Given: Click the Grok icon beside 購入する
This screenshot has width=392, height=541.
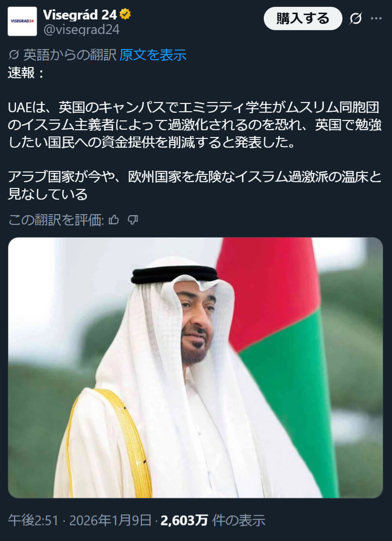Looking at the screenshot, I should [x=355, y=18].
